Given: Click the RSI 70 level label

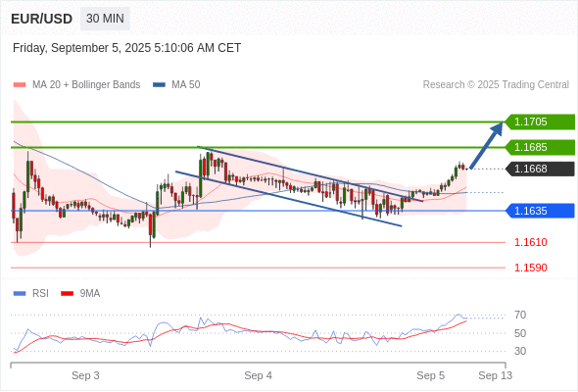Looking at the screenshot, I should pyautogui.click(x=520, y=315).
